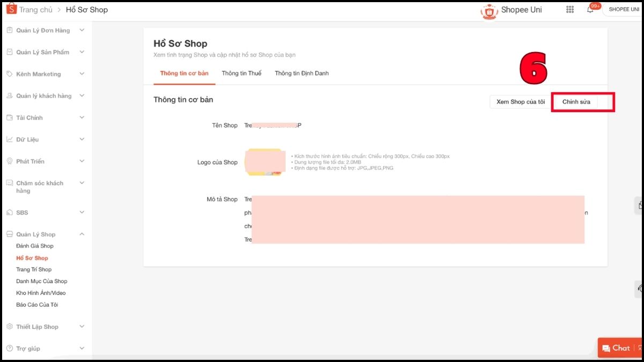Click the Chăm sóc khách hàng icon
This screenshot has height=362, width=644.
pos(9,183)
